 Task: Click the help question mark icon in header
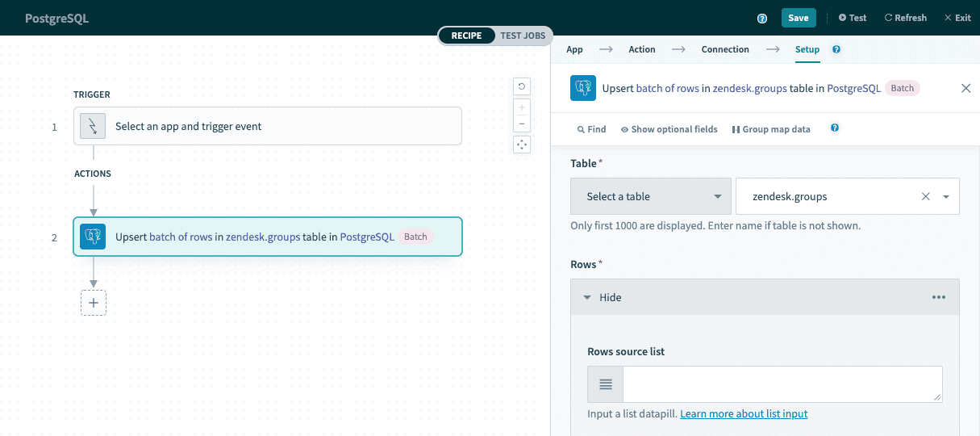[x=761, y=18]
